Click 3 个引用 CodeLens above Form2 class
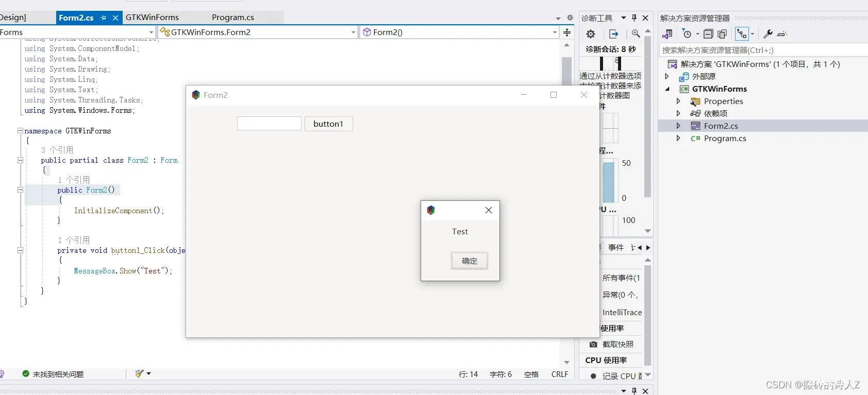Viewport: 868px width, 395px height. pos(57,150)
